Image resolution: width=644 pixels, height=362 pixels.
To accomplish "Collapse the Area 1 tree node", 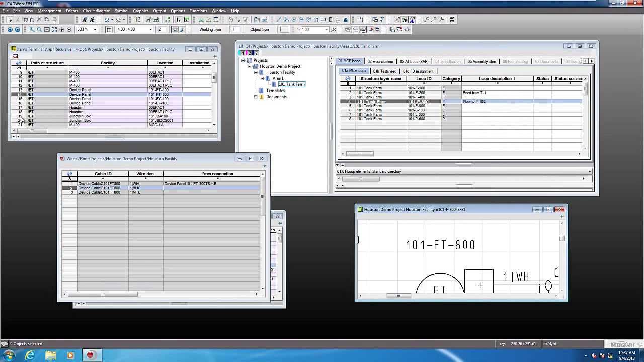I will pyautogui.click(x=262, y=78).
